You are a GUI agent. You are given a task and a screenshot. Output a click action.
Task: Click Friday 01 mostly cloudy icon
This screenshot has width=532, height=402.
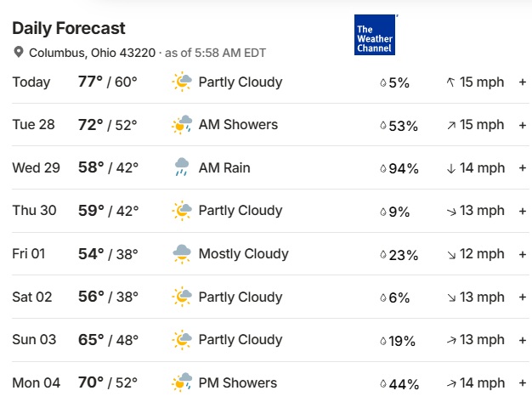click(x=182, y=253)
